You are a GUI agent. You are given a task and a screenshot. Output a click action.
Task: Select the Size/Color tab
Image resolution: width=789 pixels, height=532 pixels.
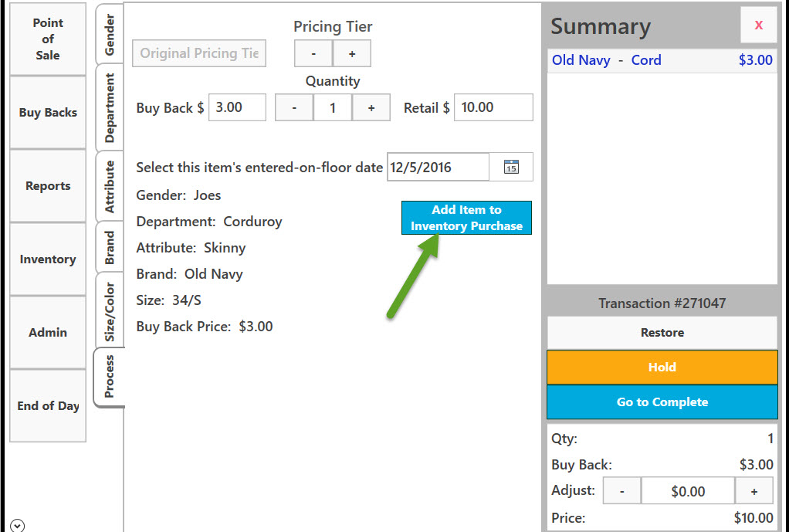click(109, 310)
